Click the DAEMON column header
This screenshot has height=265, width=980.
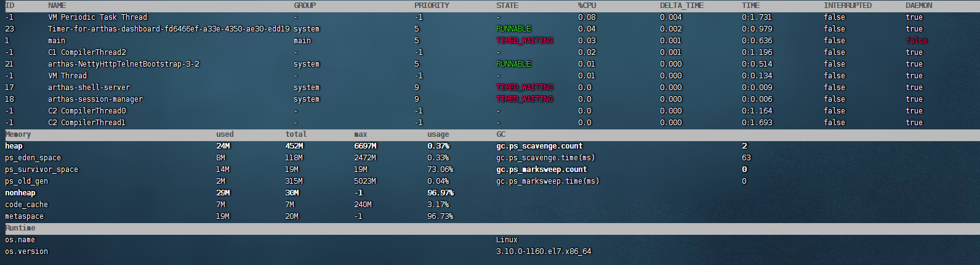[918, 6]
